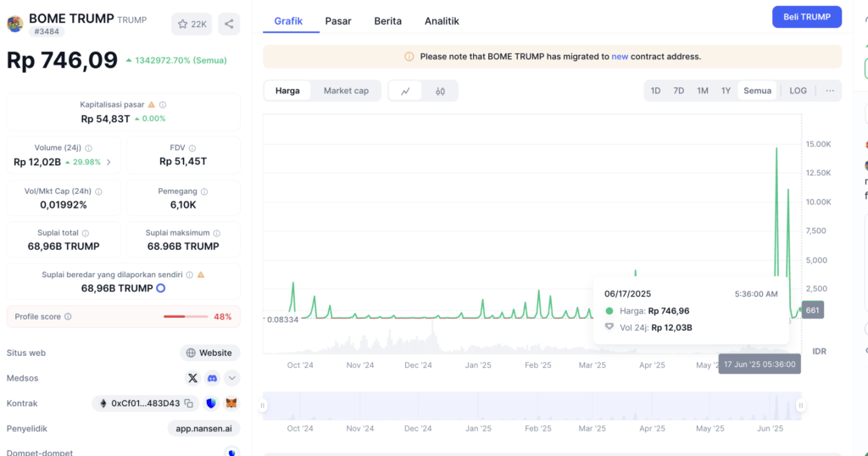868x456 pixels.
Task: Click the 1342972.70% (Semua) change text
Action: 181,60
